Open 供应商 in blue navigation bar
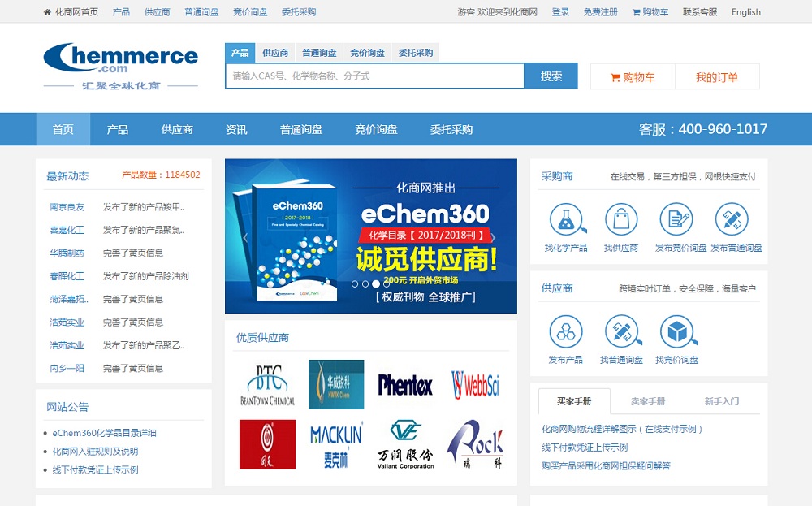 click(x=177, y=129)
